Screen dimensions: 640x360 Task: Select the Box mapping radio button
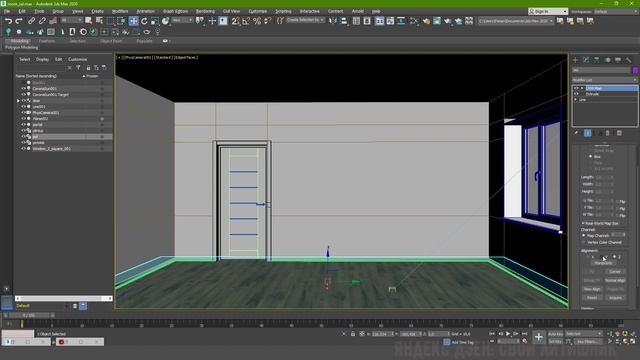point(590,156)
